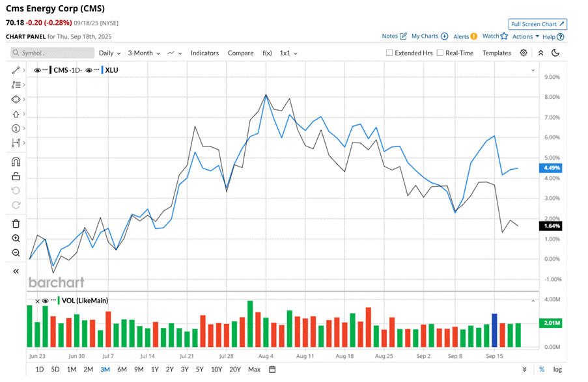Choose the shapes drawing tool
This screenshot has height=382, width=588.
point(16,100)
